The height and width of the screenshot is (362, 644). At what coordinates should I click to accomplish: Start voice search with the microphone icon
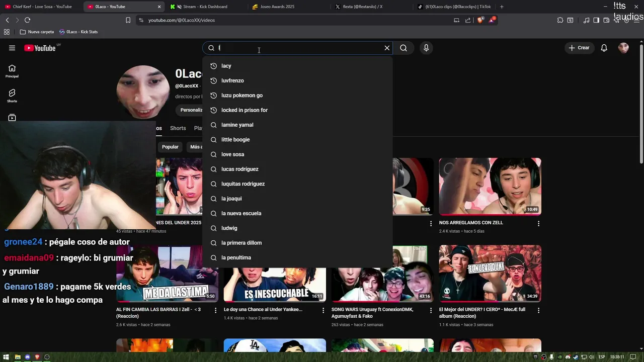426,48
